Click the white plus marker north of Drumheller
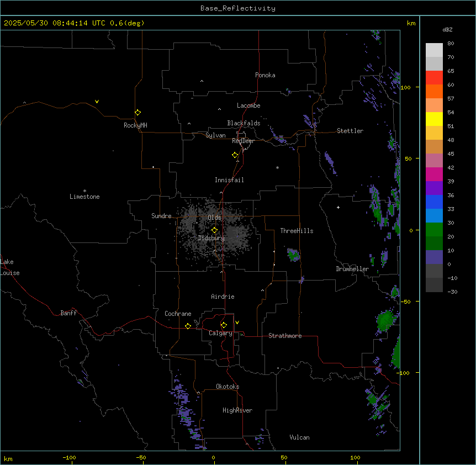The height and width of the screenshot is (465, 476). click(338, 207)
